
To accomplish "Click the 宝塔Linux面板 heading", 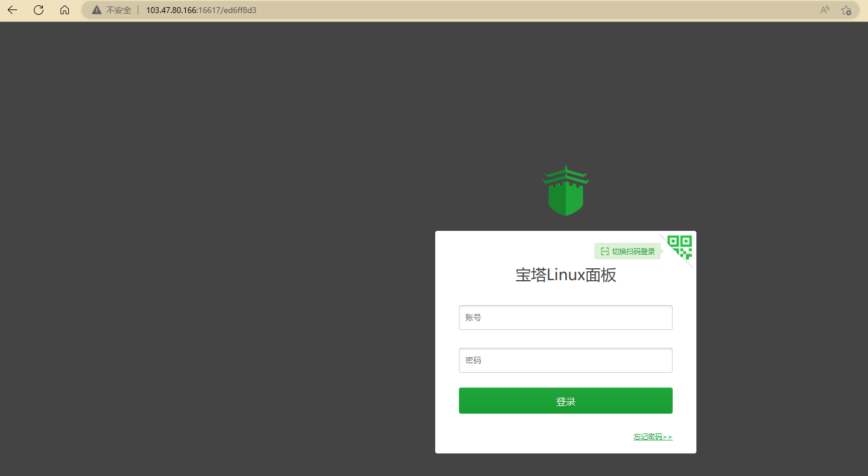I will [x=566, y=275].
